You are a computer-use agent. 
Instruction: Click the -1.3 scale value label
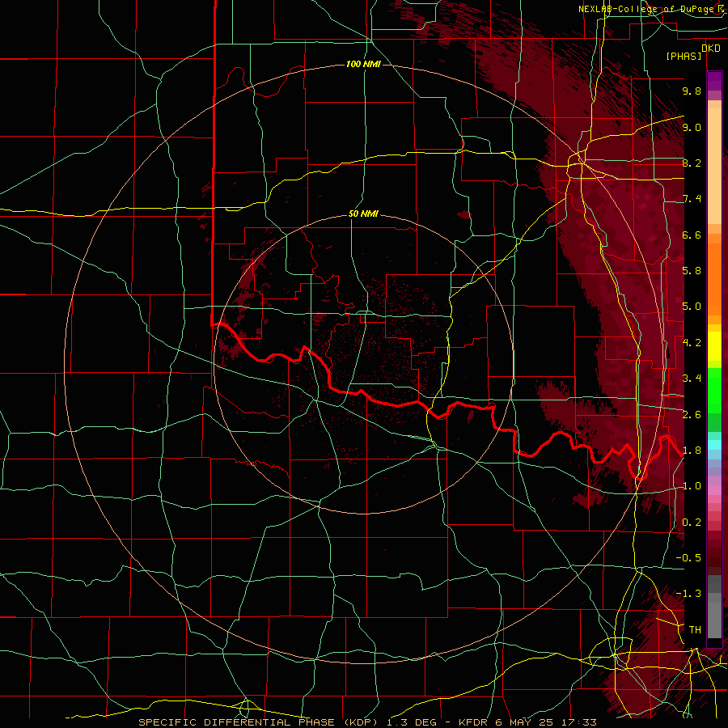coord(688,594)
